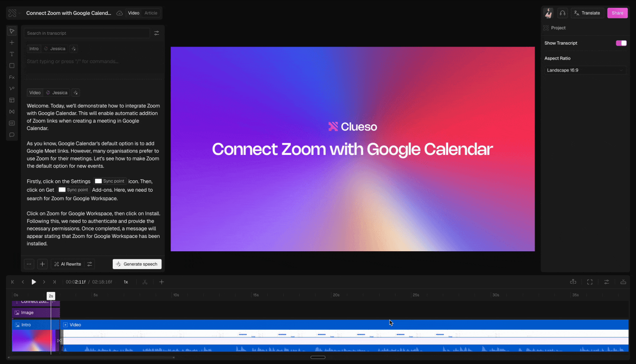636x364 pixels.
Task: Select Jessica voice for Intro section
Action: pos(55,49)
